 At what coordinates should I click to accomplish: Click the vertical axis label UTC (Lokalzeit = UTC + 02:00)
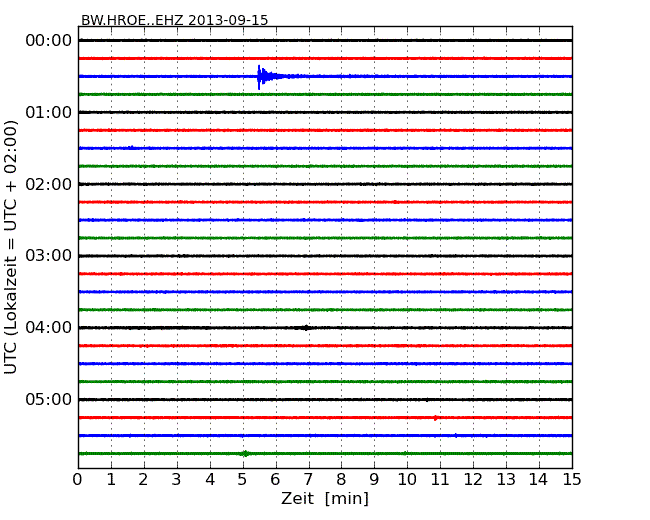[x=11, y=247]
